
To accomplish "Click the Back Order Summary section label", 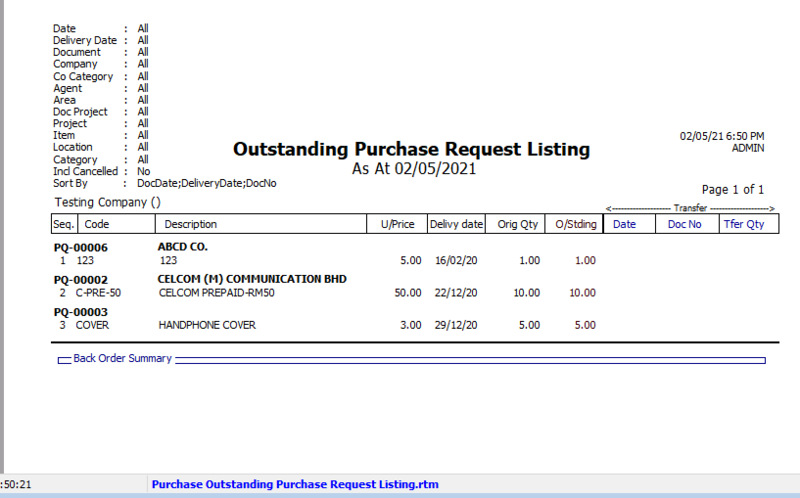I will pos(122,358).
